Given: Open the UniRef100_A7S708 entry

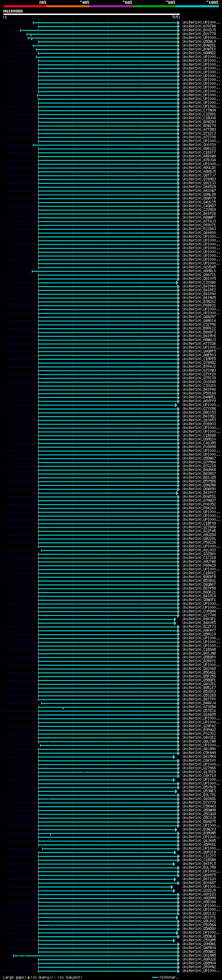Looking at the screenshot, I should pyautogui.click(x=199, y=137).
